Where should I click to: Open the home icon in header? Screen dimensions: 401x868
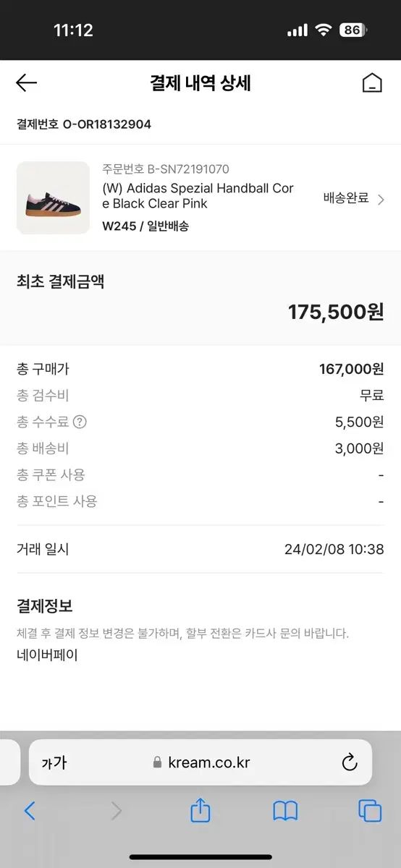pyautogui.click(x=372, y=83)
